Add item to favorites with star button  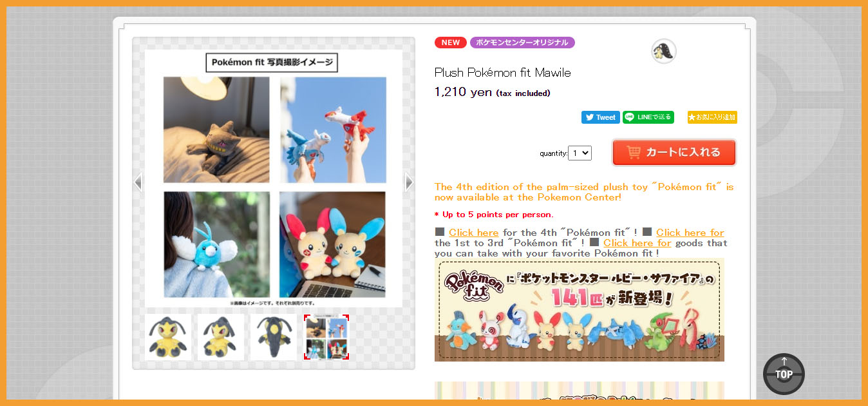pos(712,117)
